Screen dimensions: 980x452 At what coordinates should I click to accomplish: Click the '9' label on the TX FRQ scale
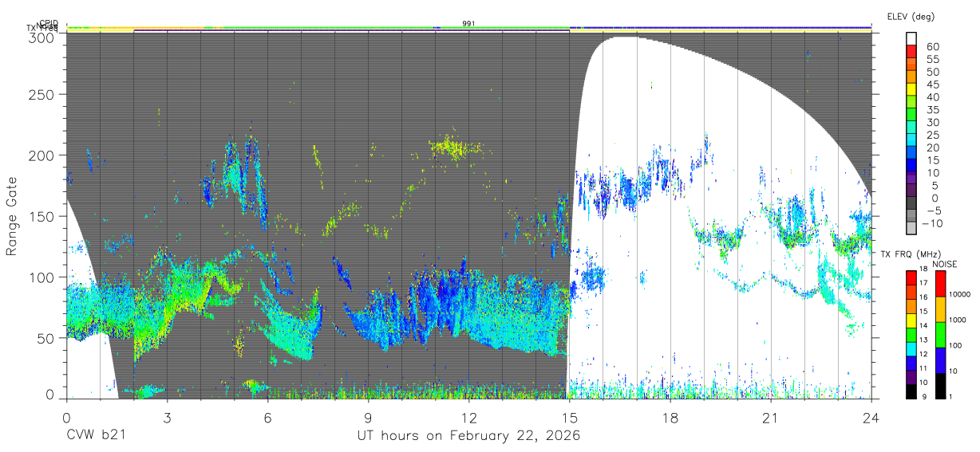tap(925, 397)
